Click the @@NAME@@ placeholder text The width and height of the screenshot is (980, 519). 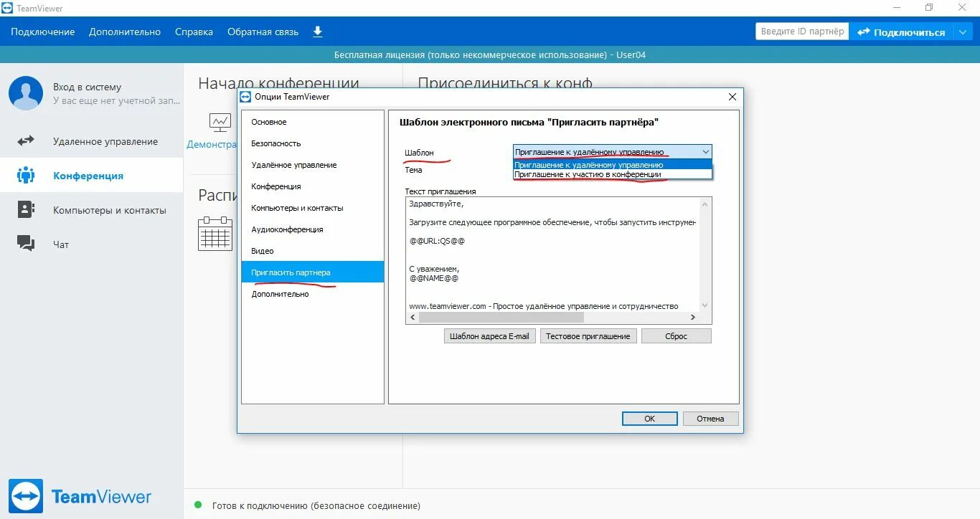[x=433, y=278]
